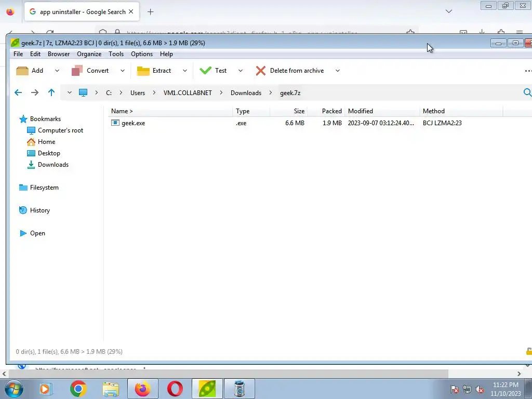Open Delete from archive dropdown arrow
The height and width of the screenshot is (399, 532).
[338, 71]
